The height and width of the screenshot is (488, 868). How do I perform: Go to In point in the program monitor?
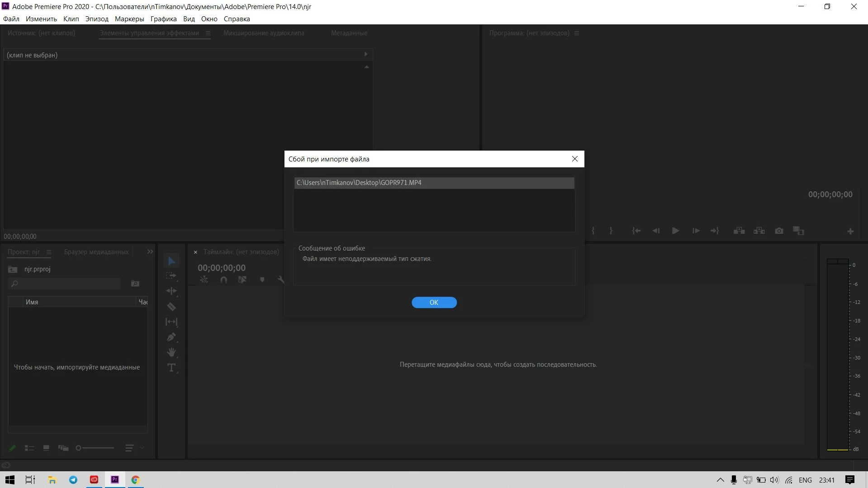[636, 231]
